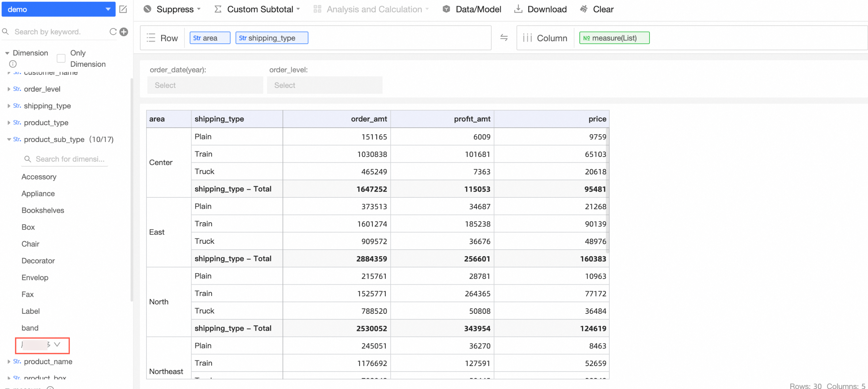This screenshot has width=868, height=389.
Task: Expand the shipping_type dimension
Action: (x=9, y=106)
